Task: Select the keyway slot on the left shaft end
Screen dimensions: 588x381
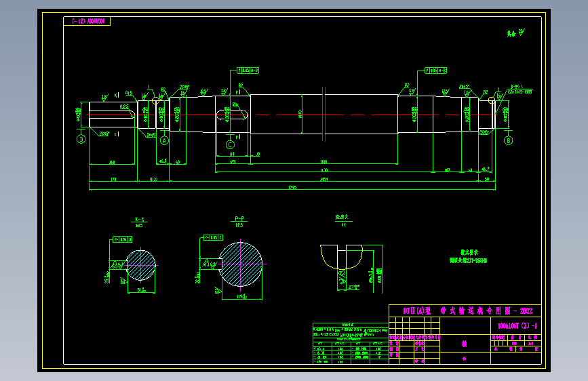Action: [x=112, y=115]
